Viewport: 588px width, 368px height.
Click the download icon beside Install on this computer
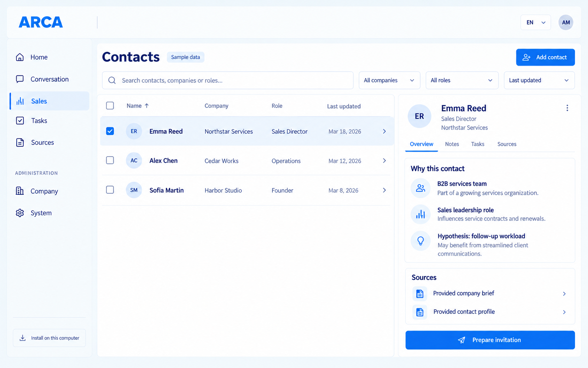(23, 338)
